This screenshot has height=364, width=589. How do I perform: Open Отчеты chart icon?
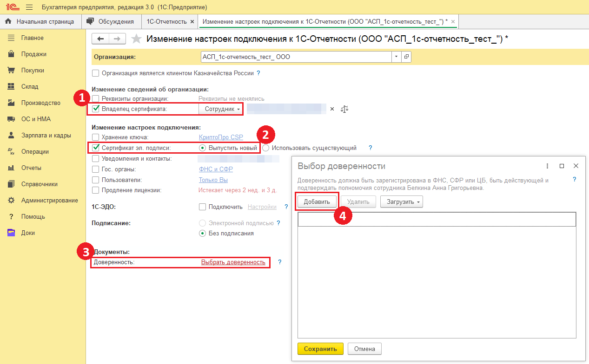[x=12, y=168]
